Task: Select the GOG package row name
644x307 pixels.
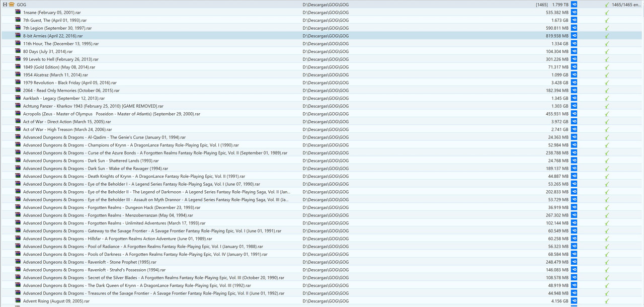Action: click(x=22, y=5)
